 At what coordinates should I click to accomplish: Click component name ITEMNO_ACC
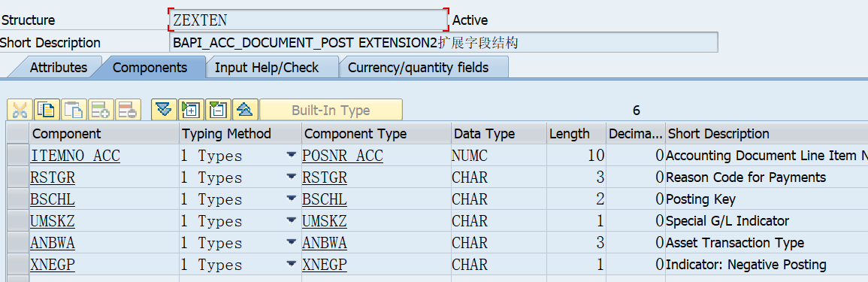click(74, 156)
